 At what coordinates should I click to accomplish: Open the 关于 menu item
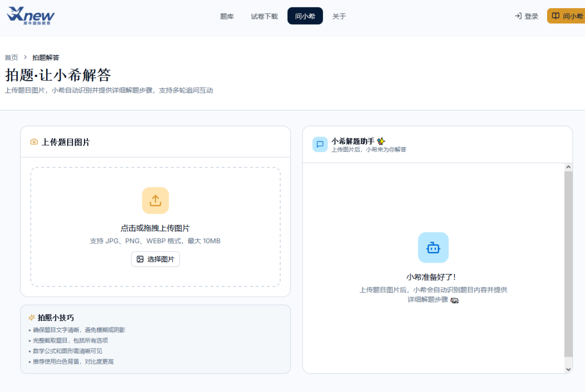[339, 16]
